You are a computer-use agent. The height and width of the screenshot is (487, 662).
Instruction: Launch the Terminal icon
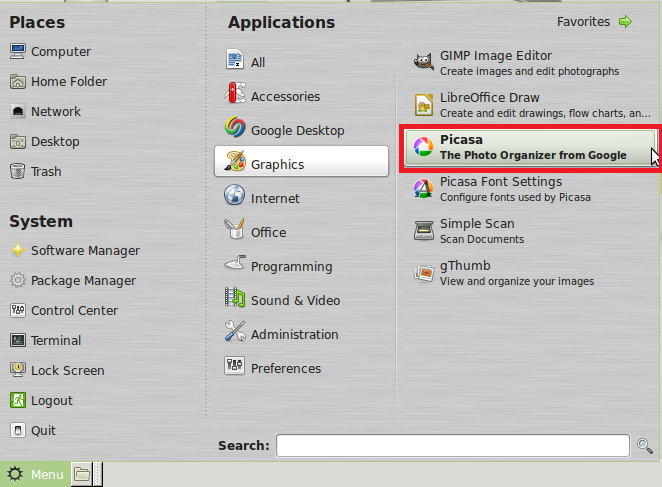tap(18, 340)
